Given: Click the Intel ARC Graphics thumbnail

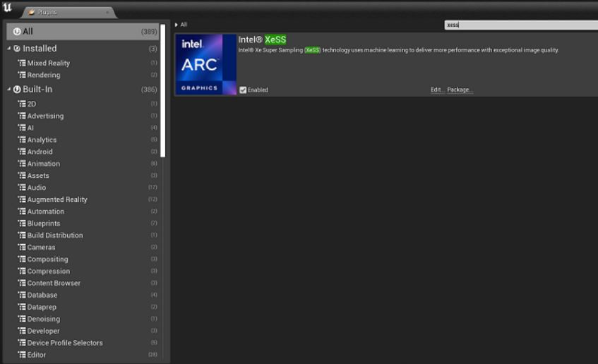Looking at the screenshot, I should pyautogui.click(x=206, y=64).
